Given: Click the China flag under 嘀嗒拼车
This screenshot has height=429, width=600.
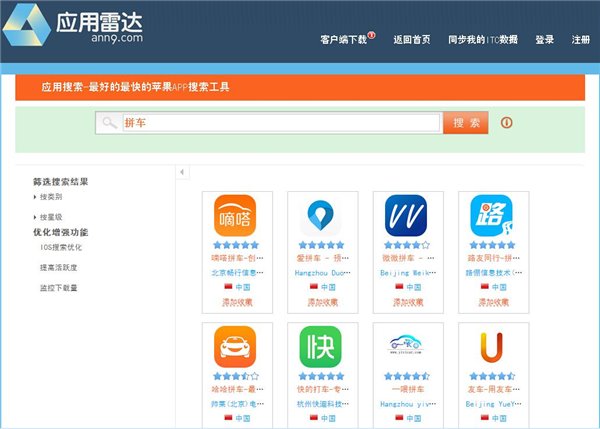Looking at the screenshot, I should click(228, 287).
